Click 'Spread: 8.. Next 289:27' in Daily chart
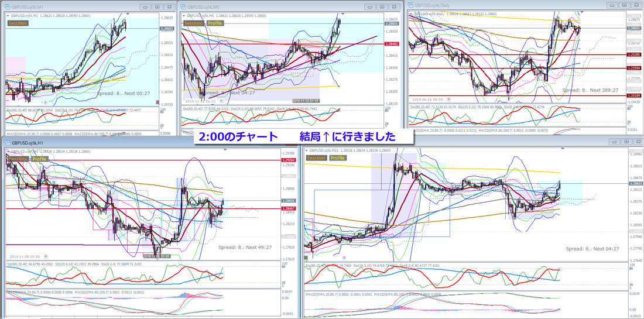 [590, 90]
